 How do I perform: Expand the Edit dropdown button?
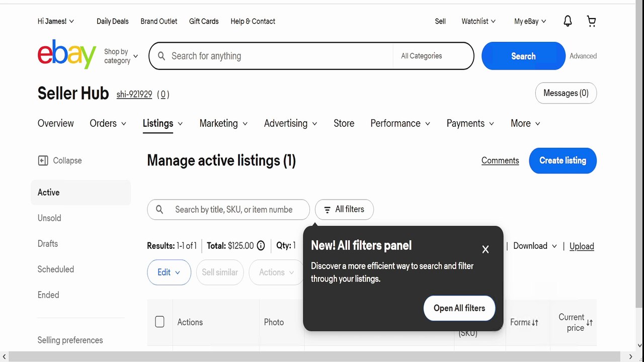click(169, 272)
